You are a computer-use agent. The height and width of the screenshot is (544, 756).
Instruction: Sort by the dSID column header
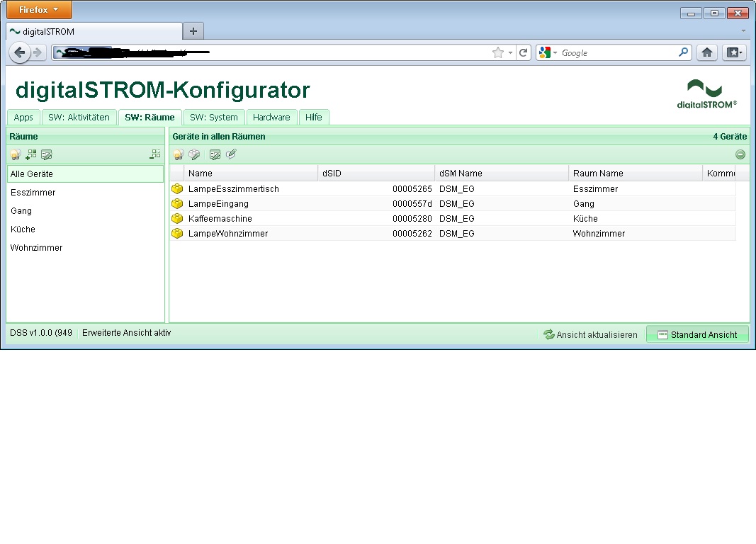click(x=376, y=173)
